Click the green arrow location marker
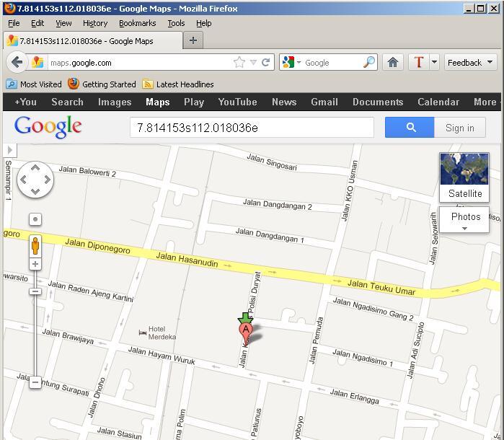Image resolution: width=504 pixels, height=440 pixels. [245, 318]
